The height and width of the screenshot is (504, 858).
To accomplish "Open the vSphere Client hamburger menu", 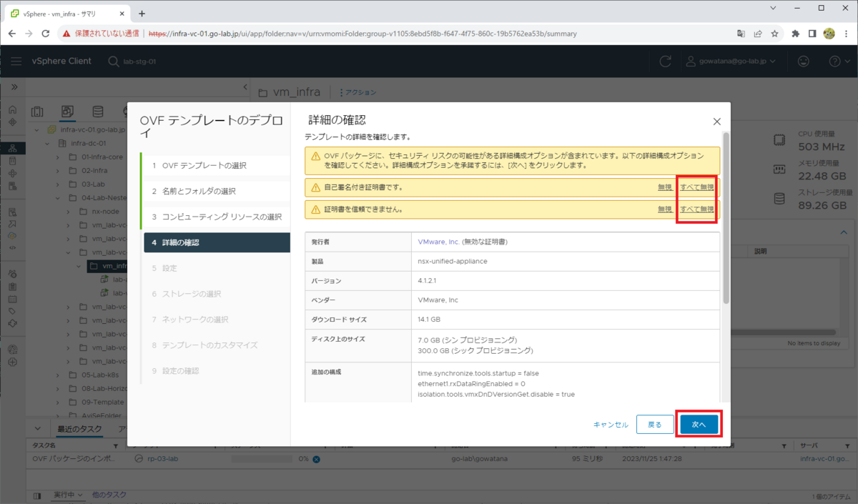I will (x=16, y=61).
